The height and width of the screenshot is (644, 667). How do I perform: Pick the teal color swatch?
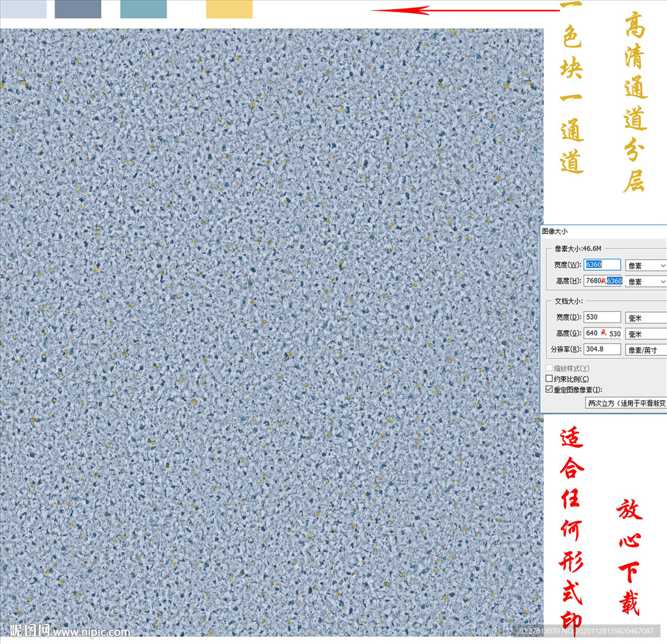click(143, 8)
